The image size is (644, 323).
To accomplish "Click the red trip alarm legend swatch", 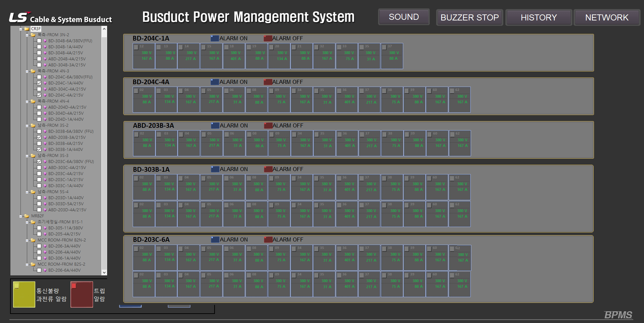I will (82, 294).
